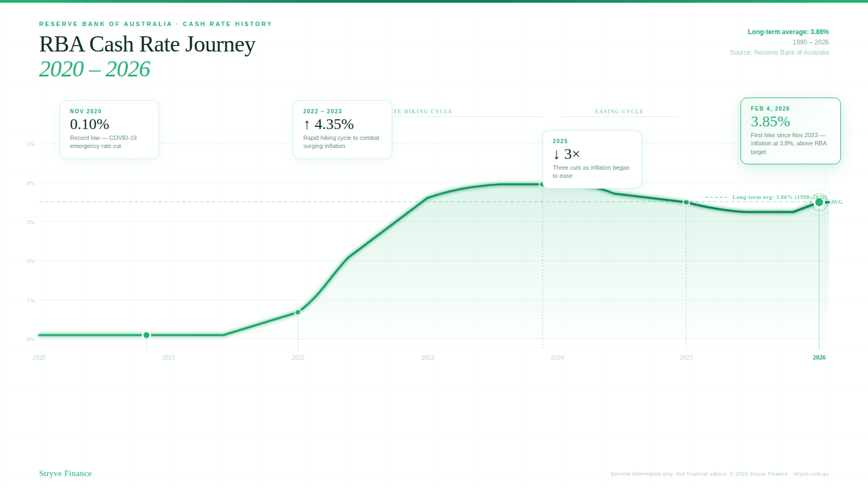Click the Source: Reserve Bank of Australia text
Image resolution: width=868 pixels, height=488 pixels.
tap(779, 53)
